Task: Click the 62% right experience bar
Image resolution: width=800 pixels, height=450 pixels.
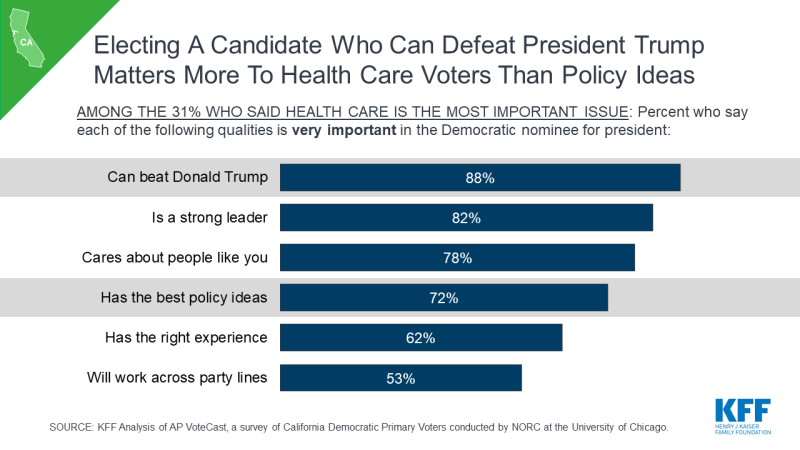Action: (421, 338)
